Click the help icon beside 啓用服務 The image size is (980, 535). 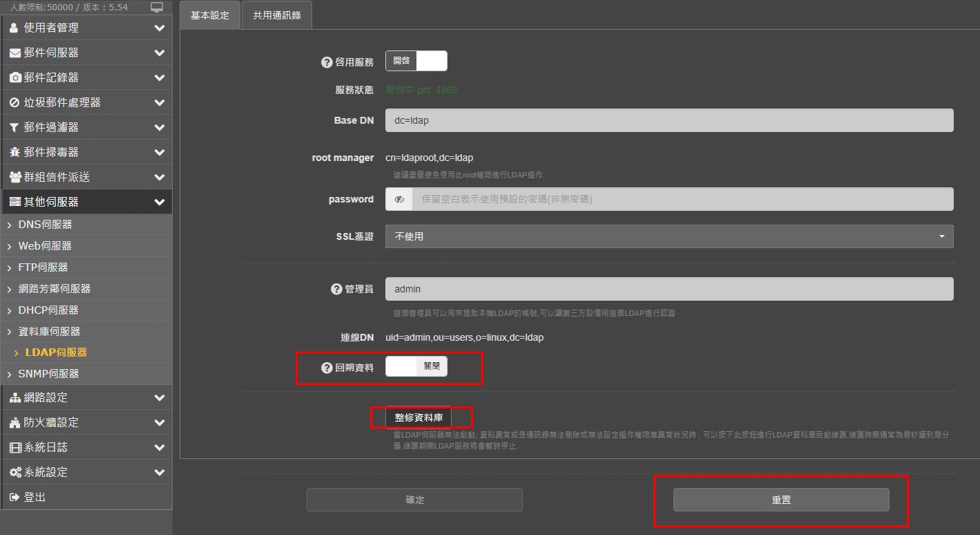click(x=327, y=62)
